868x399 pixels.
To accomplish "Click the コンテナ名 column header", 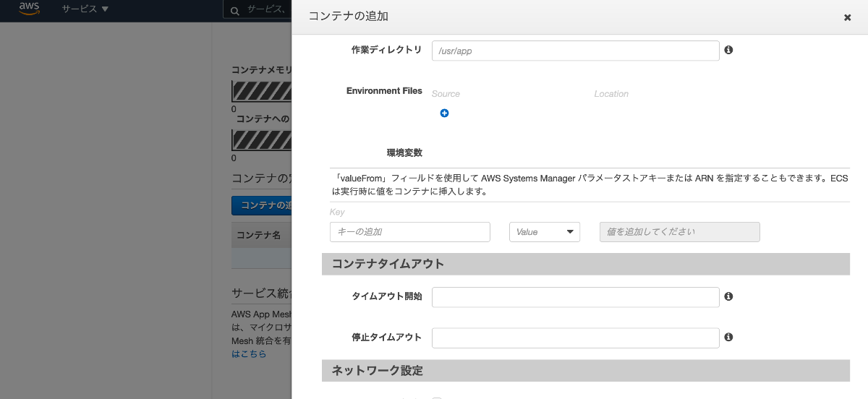I will 258,236.
